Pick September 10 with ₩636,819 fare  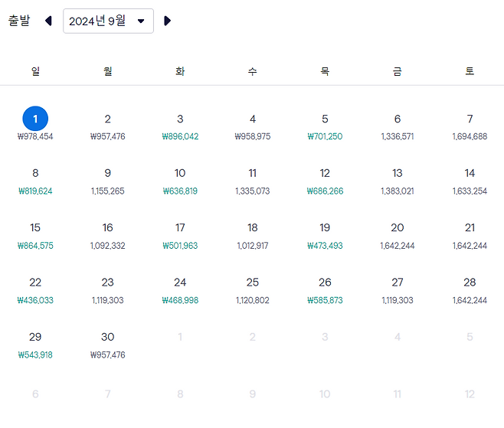coord(180,181)
